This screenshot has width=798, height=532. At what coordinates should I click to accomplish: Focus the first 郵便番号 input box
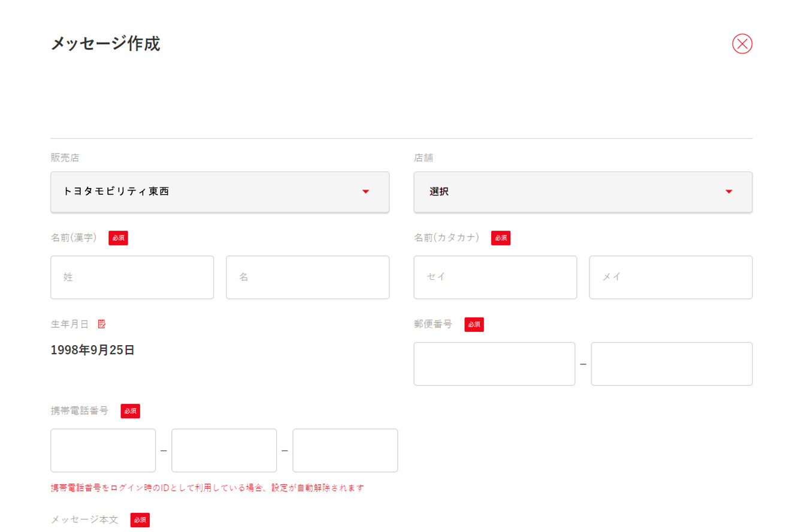point(494,364)
